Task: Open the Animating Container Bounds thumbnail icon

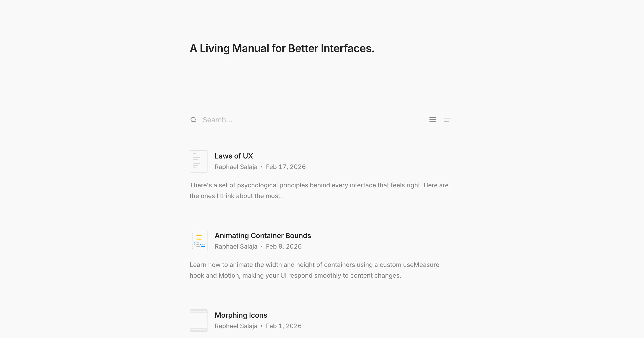Action: [199, 241]
